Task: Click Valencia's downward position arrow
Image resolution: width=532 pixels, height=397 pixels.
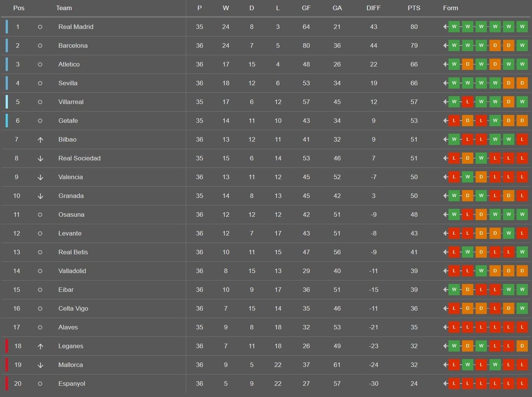Action: [40, 178]
